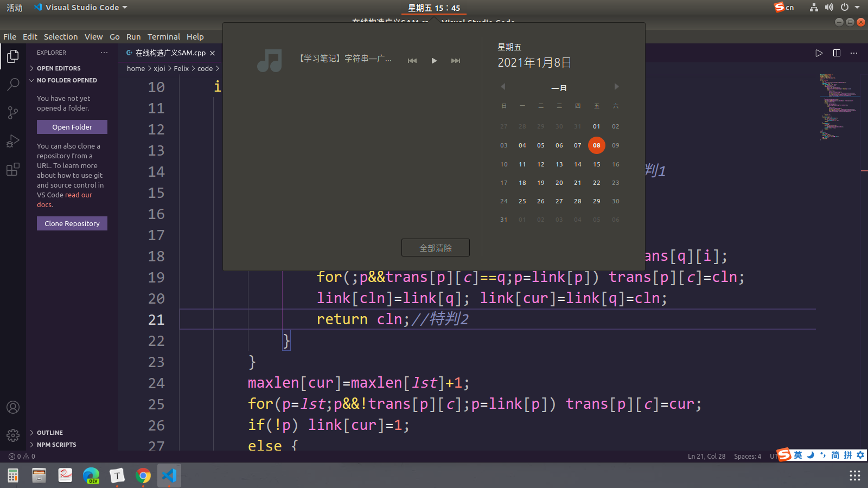
Task: Open the Help menu
Action: click(x=195, y=37)
